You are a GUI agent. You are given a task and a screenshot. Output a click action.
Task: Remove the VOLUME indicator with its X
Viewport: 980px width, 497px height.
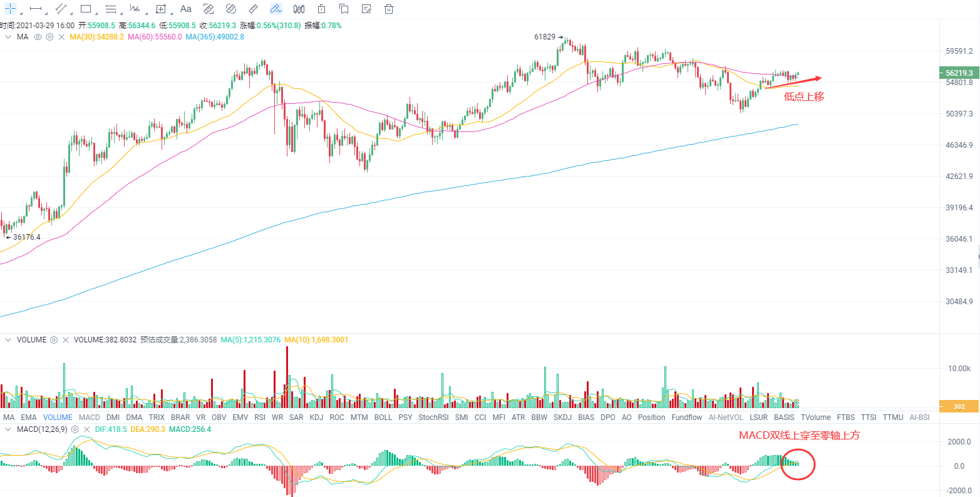click(65, 340)
